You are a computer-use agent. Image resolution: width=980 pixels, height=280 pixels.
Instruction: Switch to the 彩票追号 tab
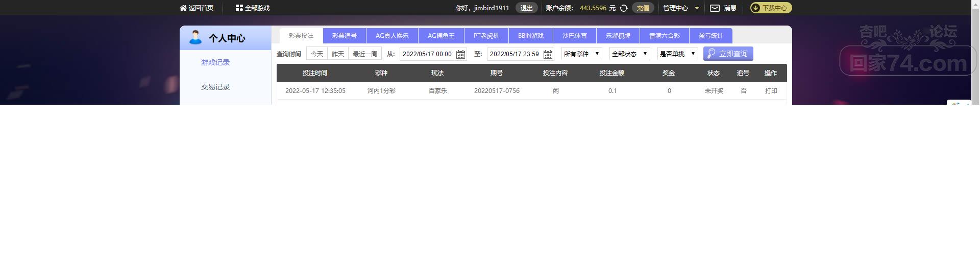click(345, 36)
